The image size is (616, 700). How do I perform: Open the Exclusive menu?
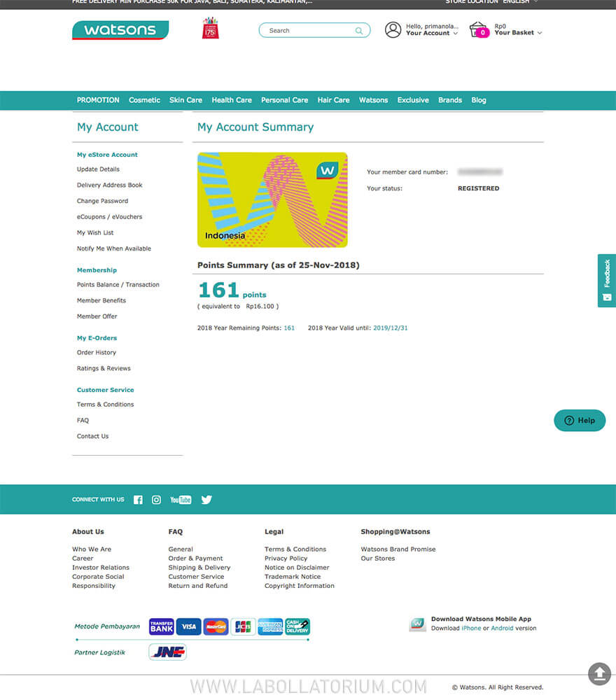[x=413, y=100]
